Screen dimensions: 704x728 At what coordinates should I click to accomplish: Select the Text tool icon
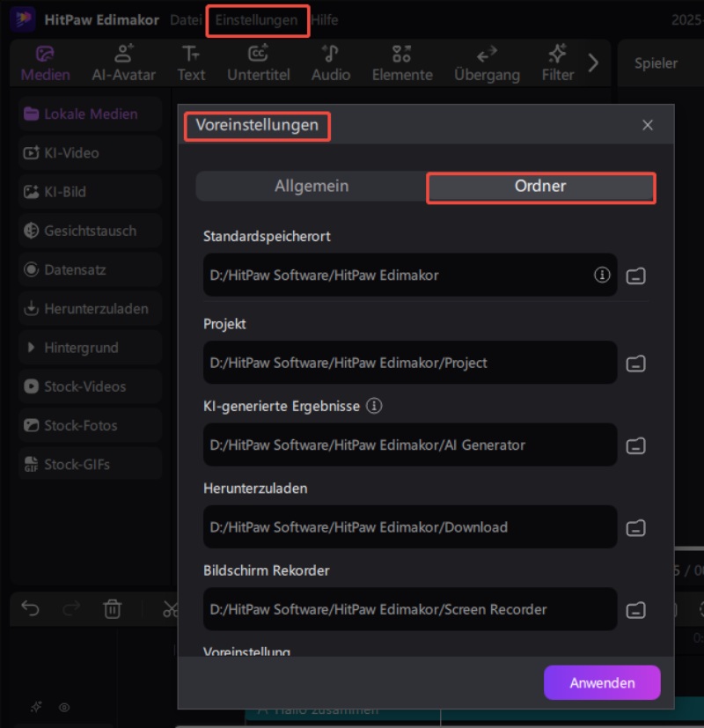click(191, 55)
